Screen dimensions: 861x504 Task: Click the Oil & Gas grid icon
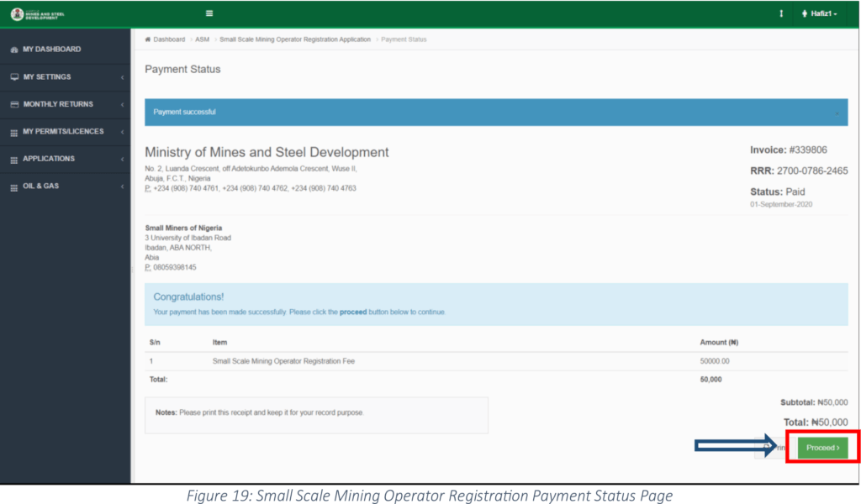click(13, 186)
